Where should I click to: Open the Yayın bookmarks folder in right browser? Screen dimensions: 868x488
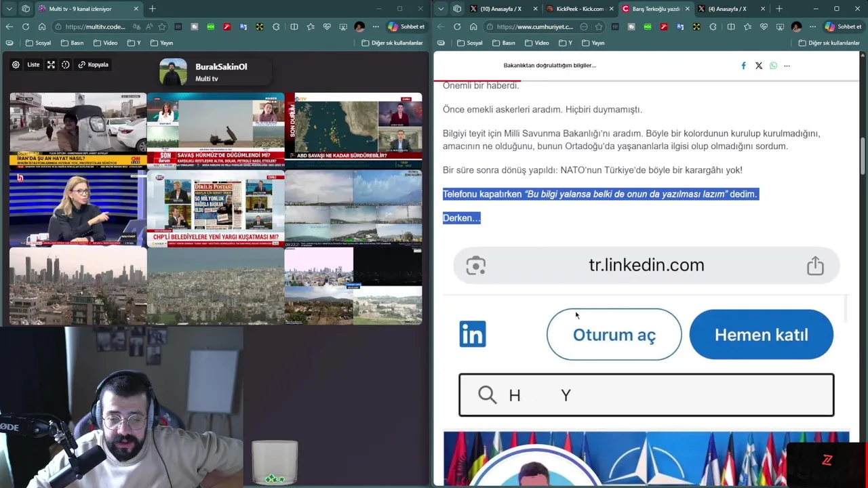[592, 43]
